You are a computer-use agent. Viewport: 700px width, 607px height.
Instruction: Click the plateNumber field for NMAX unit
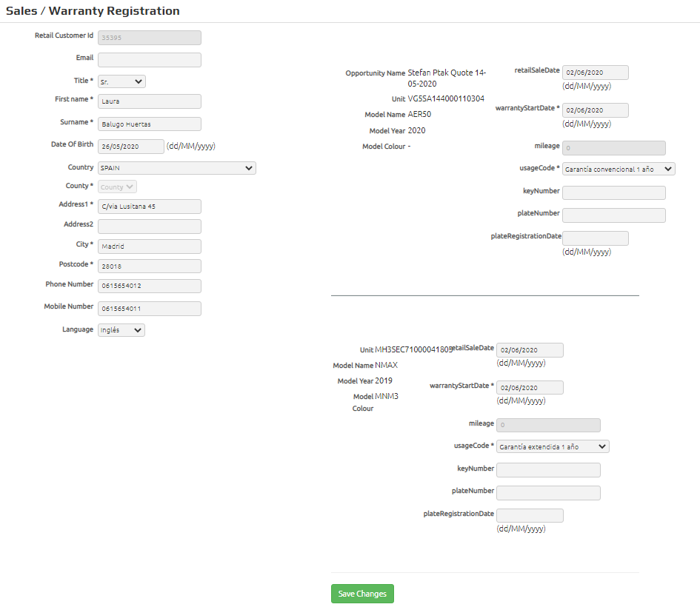click(548, 493)
